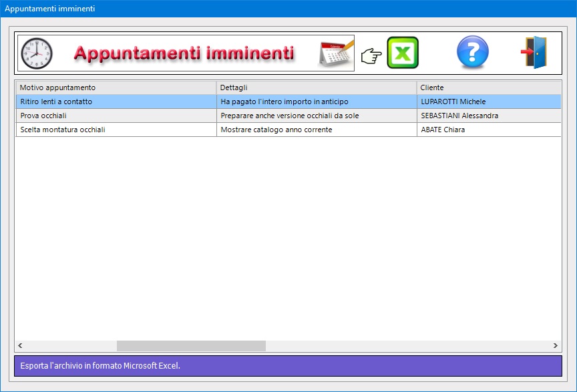This screenshot has width=577, height=392.
Task: Click the calendar icon in the banner
Action: point(337,53)
